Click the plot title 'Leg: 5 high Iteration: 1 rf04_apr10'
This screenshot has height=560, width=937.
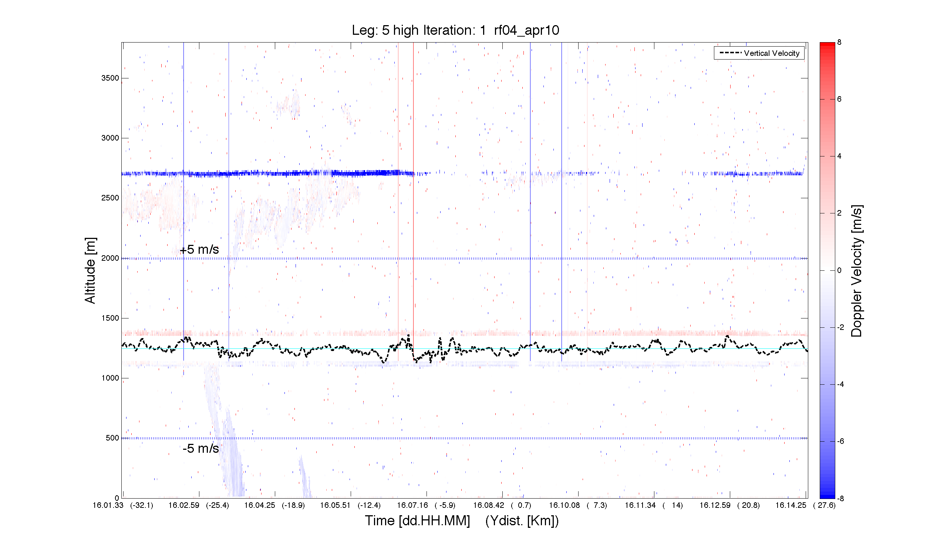[455, 30]
